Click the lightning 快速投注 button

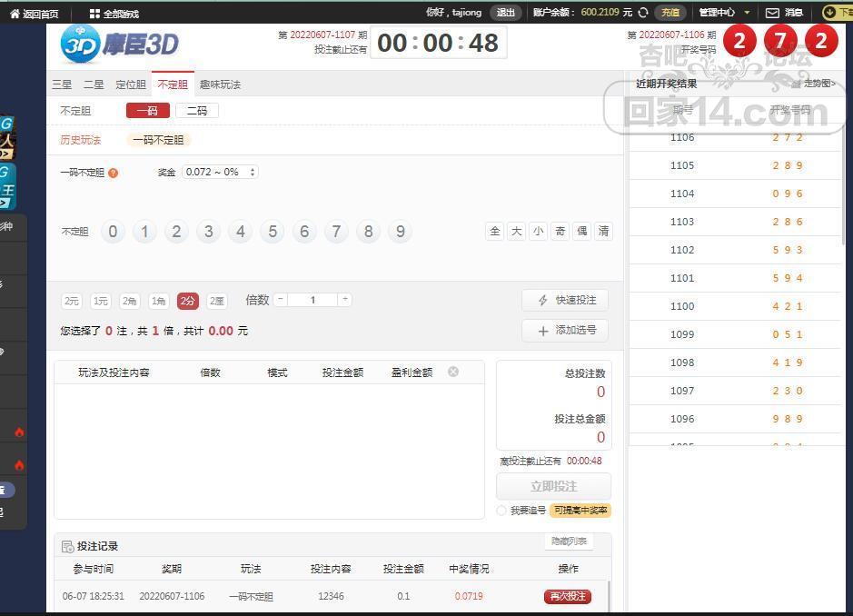pos(565,301)
